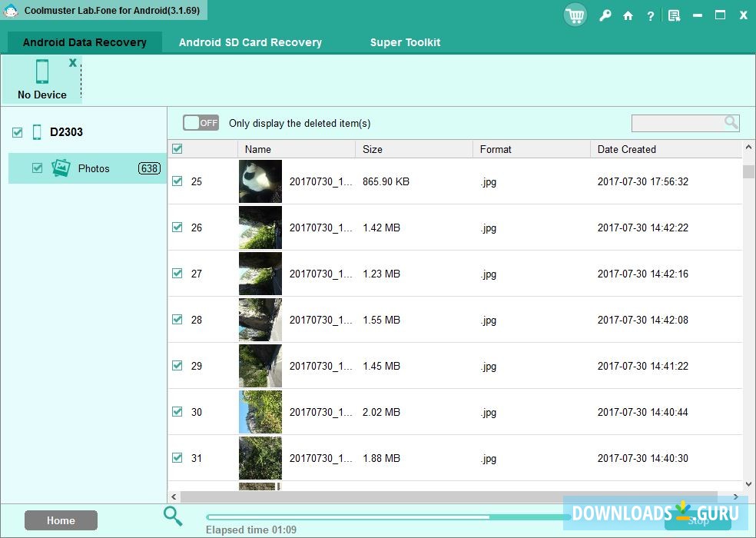756x538 pixels.
Task: Click the home icon in the title bar
Action: pyautogui.click(x=628, y=15)
